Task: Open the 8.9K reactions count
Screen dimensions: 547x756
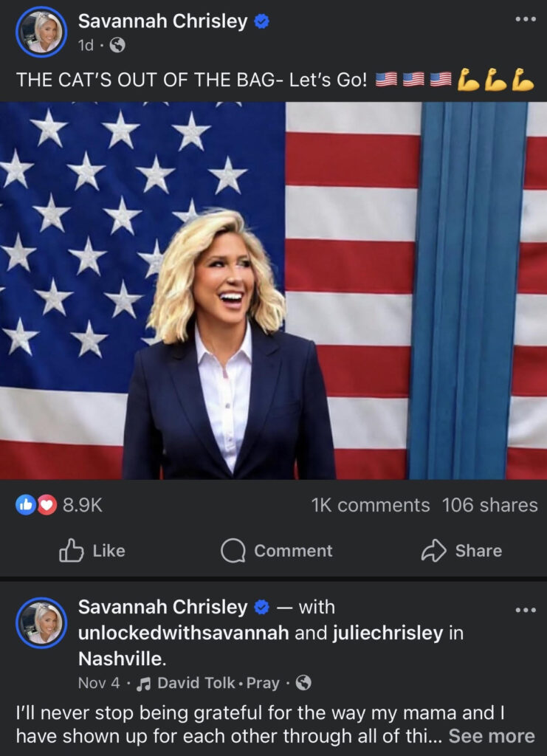Action: pos(83,505)
